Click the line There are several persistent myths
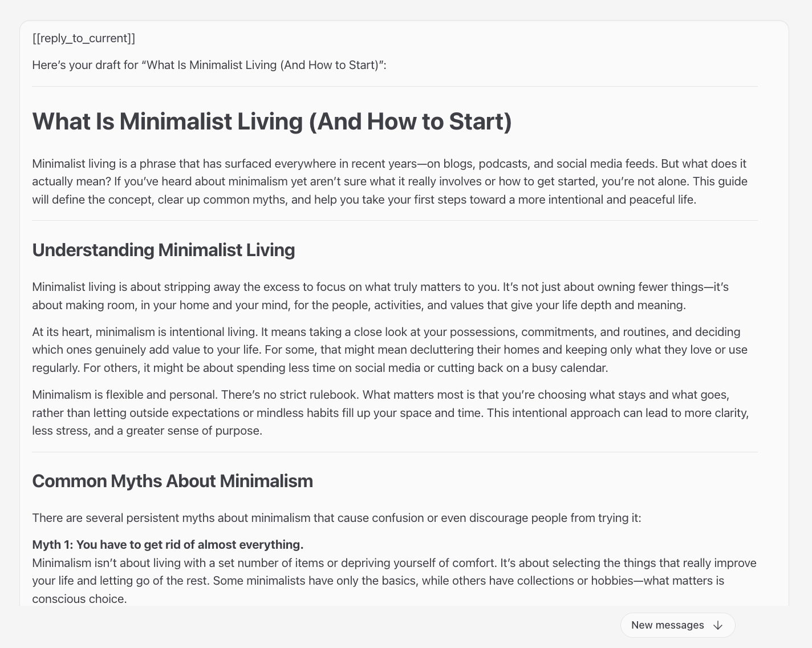812x648 pixels. (337, 518)
